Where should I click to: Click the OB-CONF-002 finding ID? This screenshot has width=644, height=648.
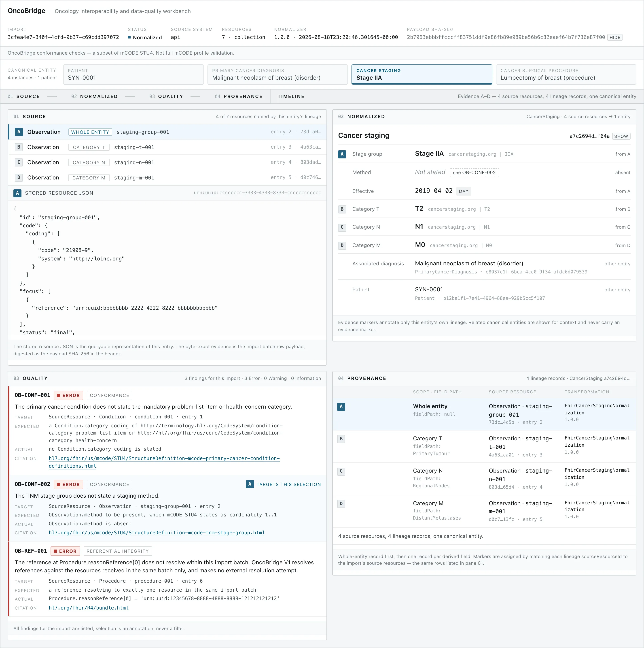[32, 484]
